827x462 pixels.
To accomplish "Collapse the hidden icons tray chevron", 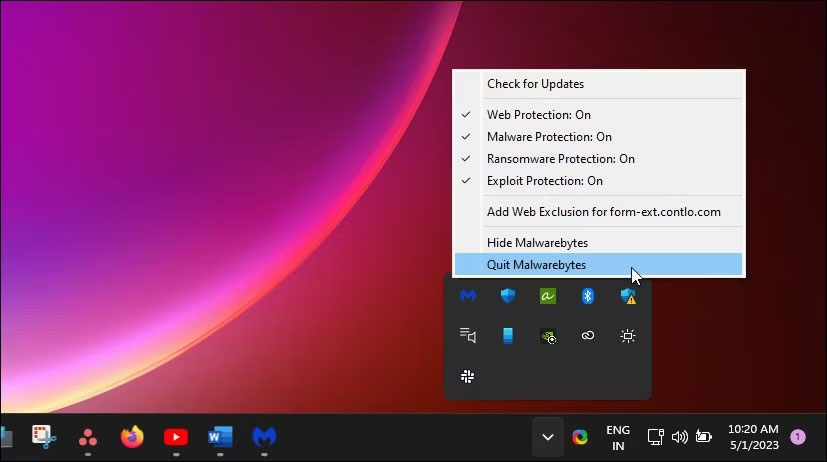I will tap(547, 437).
